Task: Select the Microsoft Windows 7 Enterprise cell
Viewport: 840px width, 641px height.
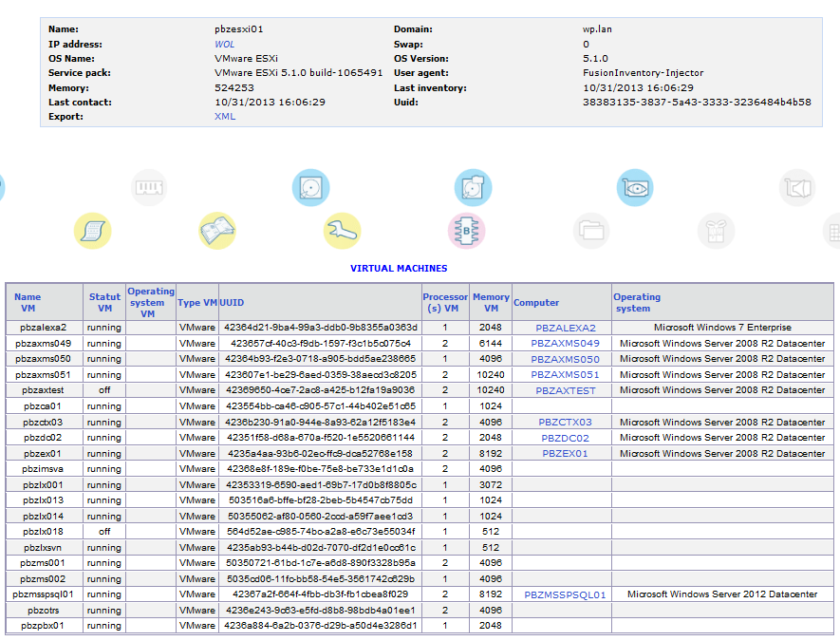Action: pos(722,328)
